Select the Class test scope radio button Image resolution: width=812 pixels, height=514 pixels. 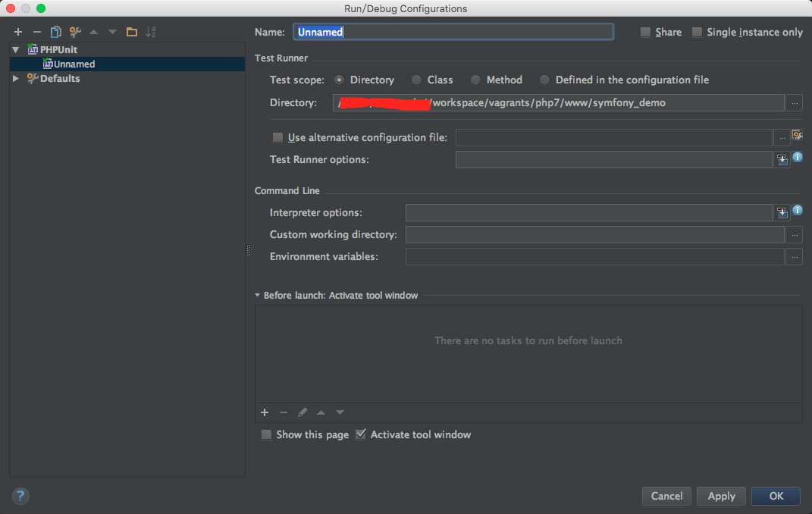417,80
